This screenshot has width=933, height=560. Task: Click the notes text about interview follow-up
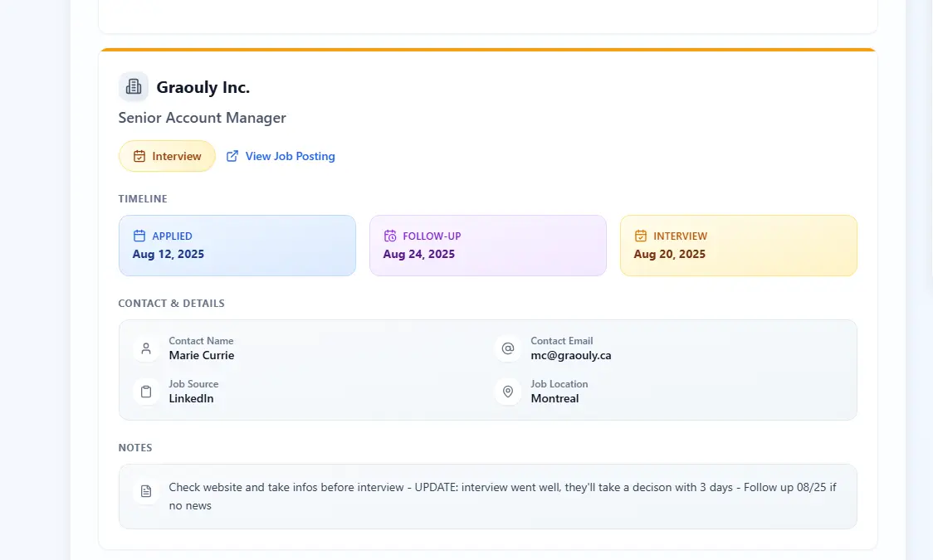502,496
